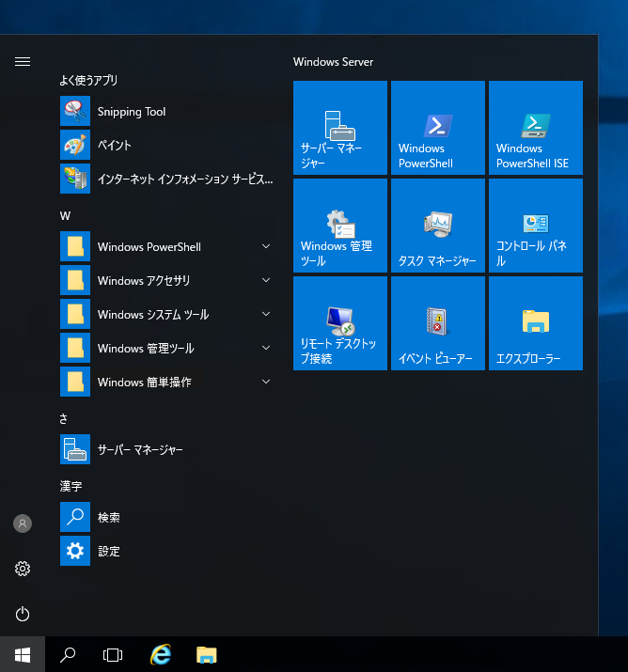
Task: Open the サーバー マネージャー tile
Action: point(340,128)
